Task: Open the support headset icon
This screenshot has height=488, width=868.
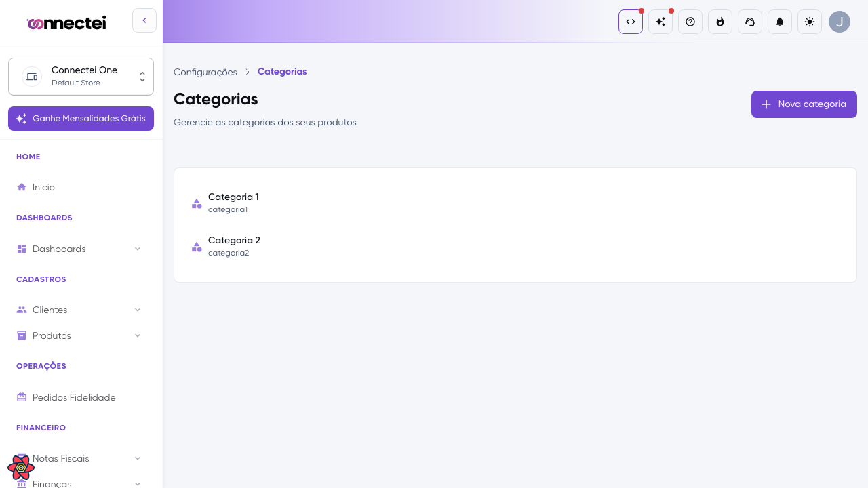Action: point(750,22)
